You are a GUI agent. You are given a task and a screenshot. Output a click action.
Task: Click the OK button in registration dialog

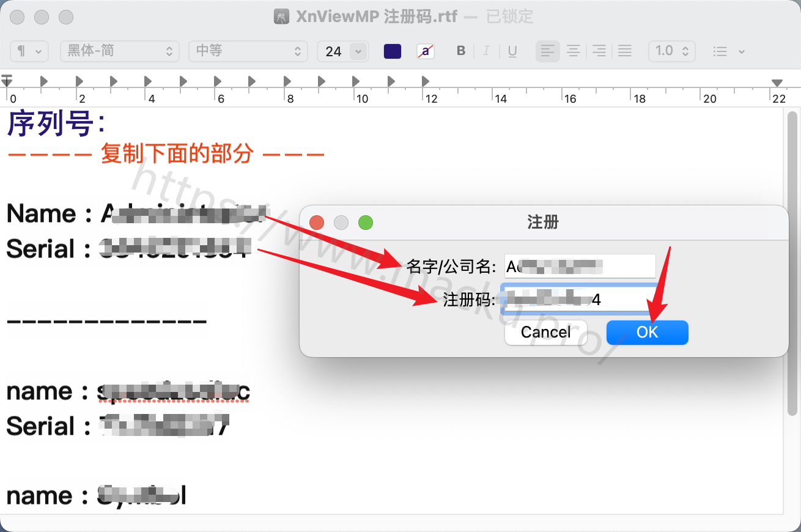point(648,332)
